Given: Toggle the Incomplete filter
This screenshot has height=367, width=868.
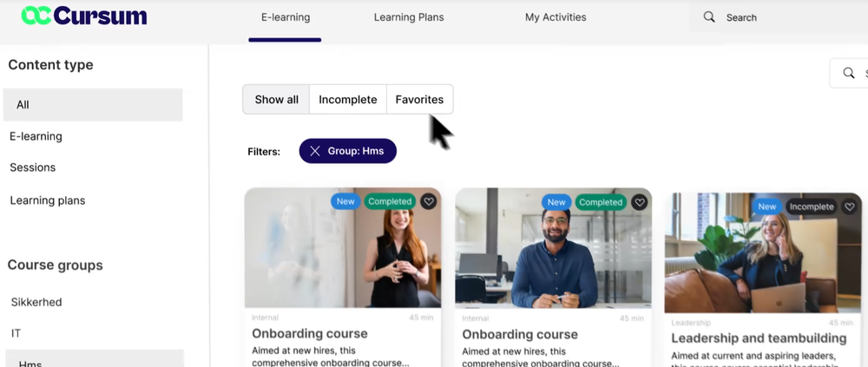Looking at the screenshot, I should pyautogui.click(x=347, y=100).
